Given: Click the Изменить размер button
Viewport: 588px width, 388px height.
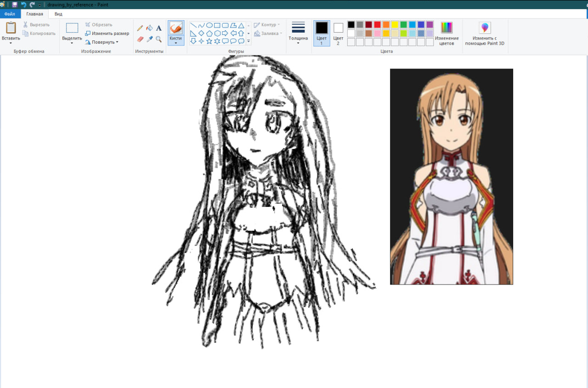Looking at the screenshot, I should click(107, 33).
